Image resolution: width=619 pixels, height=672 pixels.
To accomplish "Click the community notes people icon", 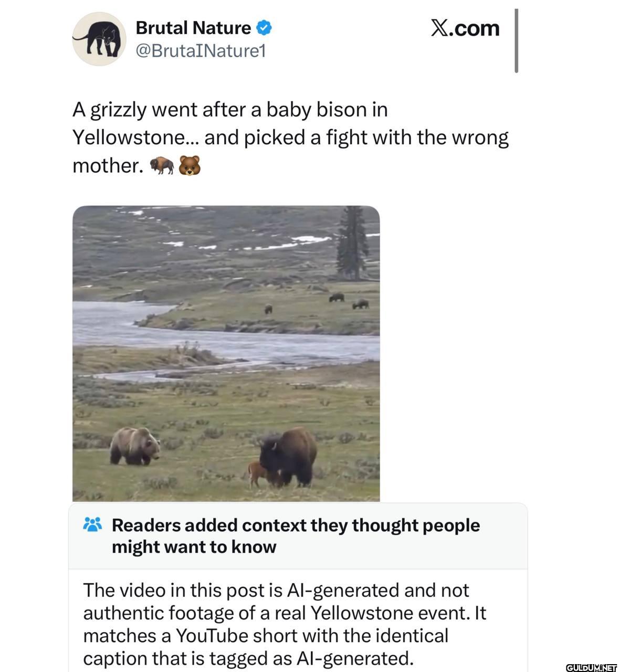I will (x=92, y=524).
